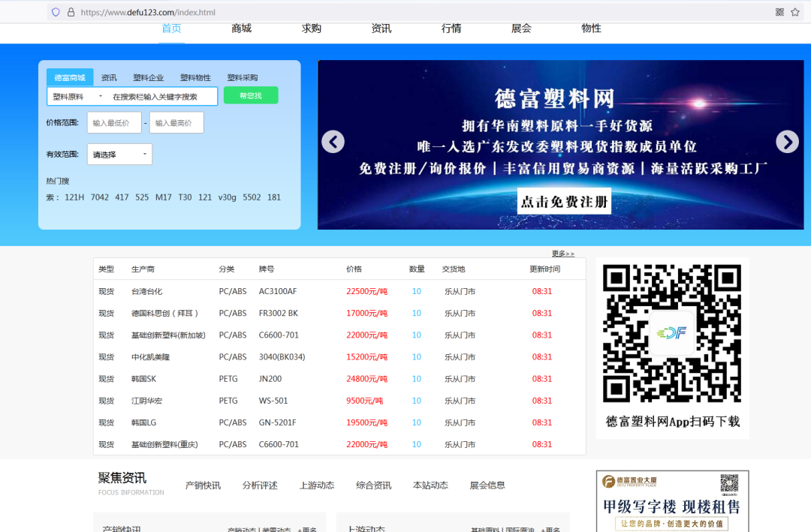The image size is (811, 532).
Task: Click the translate icon at top right
Action: [x=779, y=11]
